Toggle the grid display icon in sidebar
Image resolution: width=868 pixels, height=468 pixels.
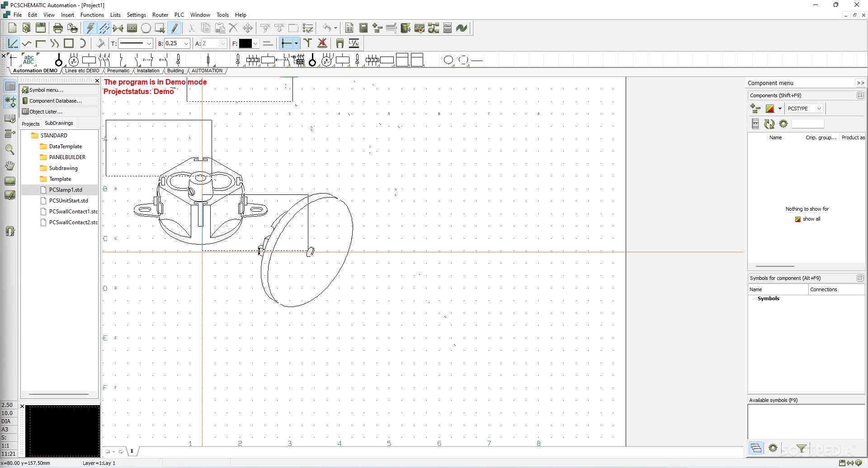pos(10,86)
